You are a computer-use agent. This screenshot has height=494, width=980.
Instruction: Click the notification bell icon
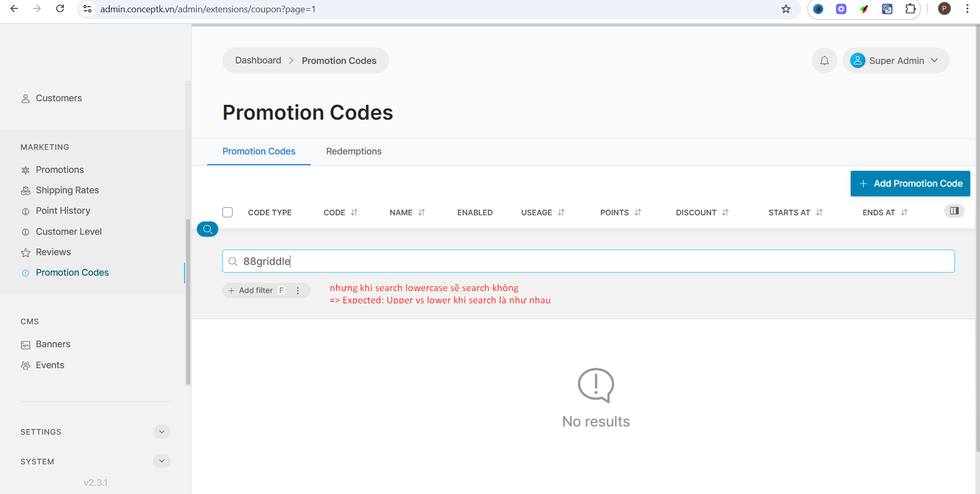[x=824, y=61]
